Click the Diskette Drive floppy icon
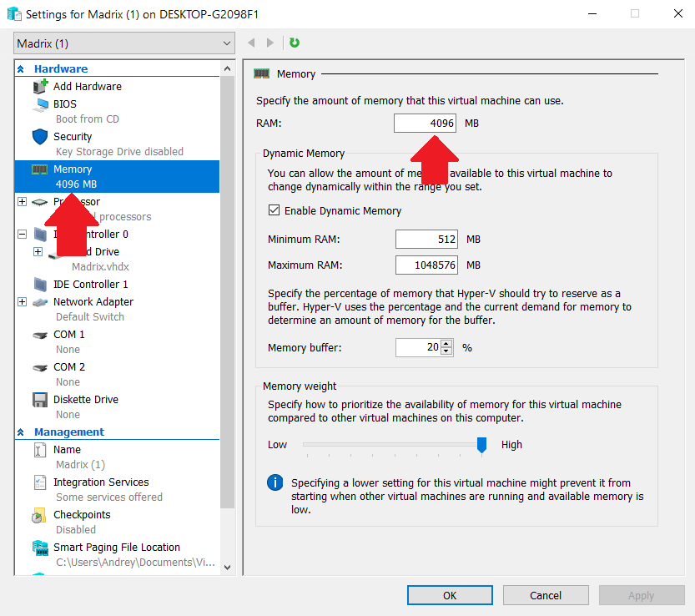The height and width of the screenshot is (616, 695). [40, 400]
